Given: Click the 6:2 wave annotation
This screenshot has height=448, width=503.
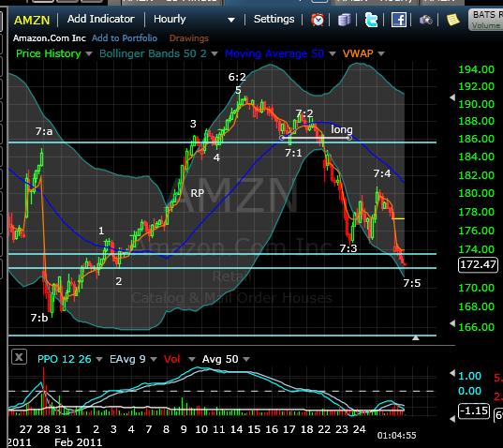Looking at the screenshot, I should (x=237, y=77).
